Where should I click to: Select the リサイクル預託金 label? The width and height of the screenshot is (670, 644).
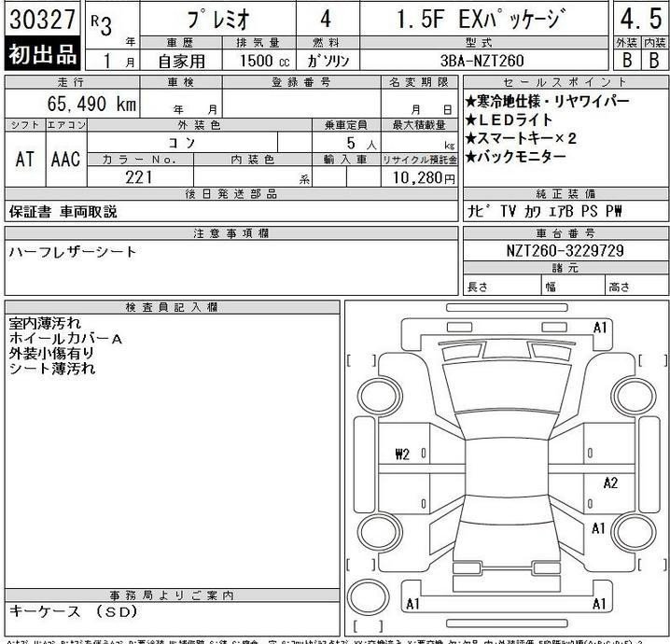coord(419,160)
